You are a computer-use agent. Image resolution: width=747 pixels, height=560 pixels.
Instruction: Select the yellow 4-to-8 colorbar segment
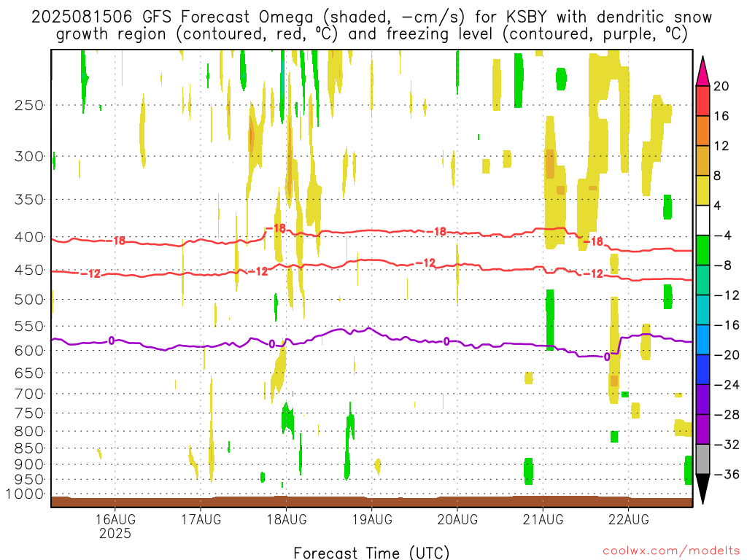(x=703, y=190)
